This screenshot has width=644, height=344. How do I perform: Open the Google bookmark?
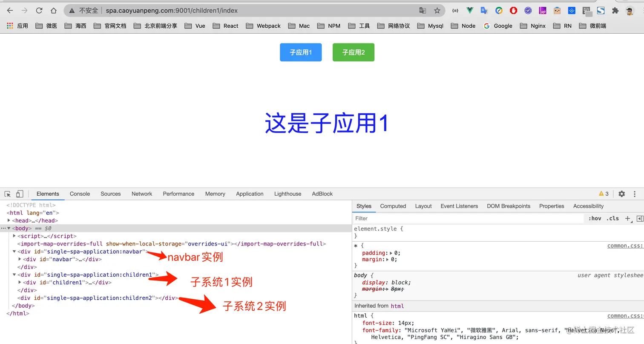tap(498, 26)
